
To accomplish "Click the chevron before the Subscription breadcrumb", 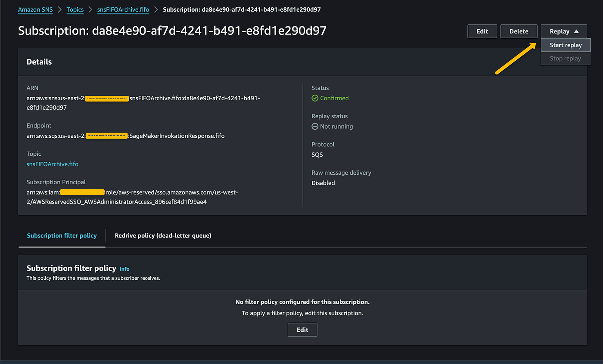I will 156,9.
